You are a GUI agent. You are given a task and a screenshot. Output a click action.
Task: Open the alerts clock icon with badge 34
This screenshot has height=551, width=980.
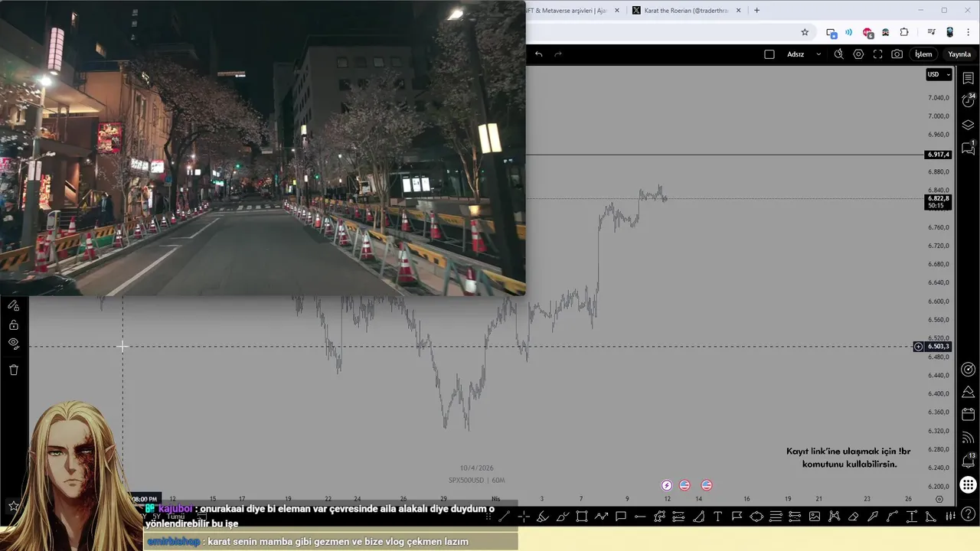[968, 100]
